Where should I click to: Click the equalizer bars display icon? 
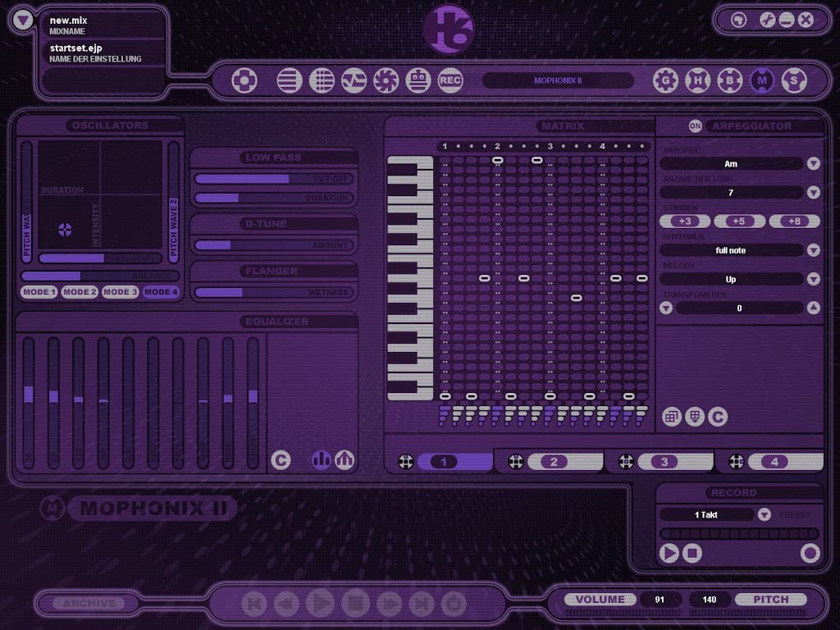322,460
